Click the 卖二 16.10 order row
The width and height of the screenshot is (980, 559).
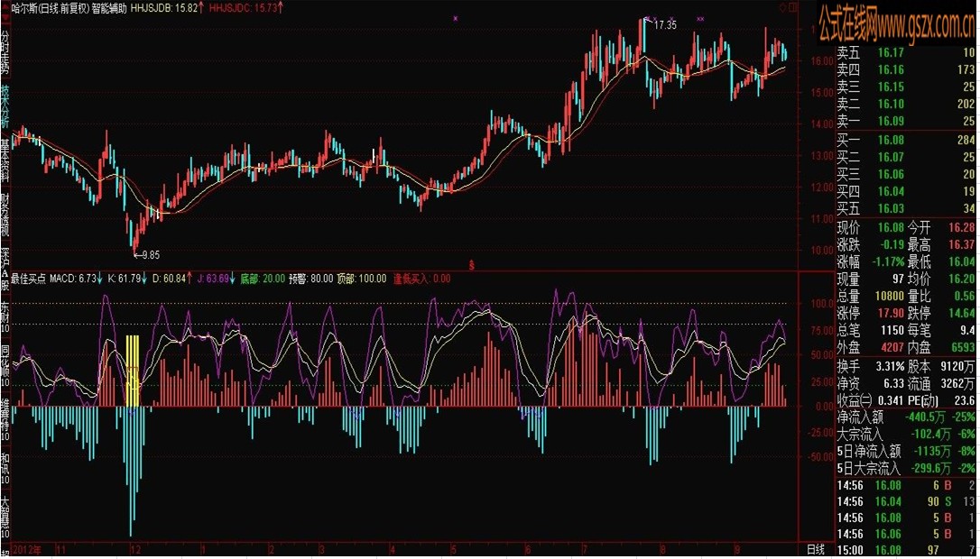click(906, 104)
